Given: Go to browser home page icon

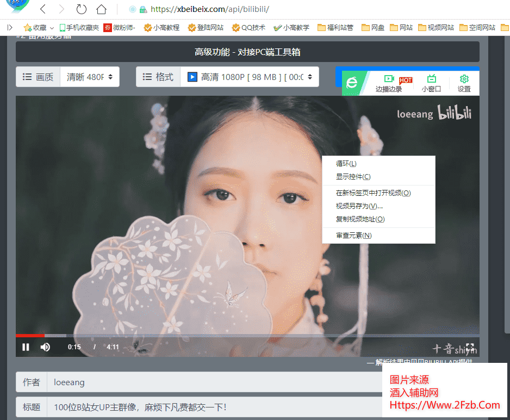Looking at the screenshot, I should pyautogui.click(x=101, y=9).
